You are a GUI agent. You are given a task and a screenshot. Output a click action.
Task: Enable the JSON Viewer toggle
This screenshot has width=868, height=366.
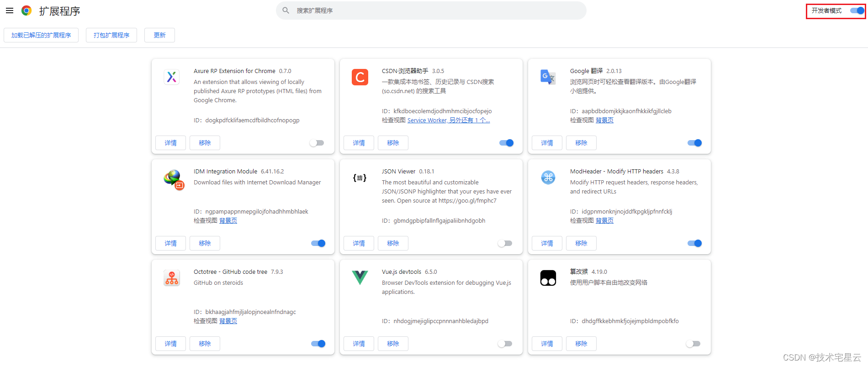[x=505, y=243]
